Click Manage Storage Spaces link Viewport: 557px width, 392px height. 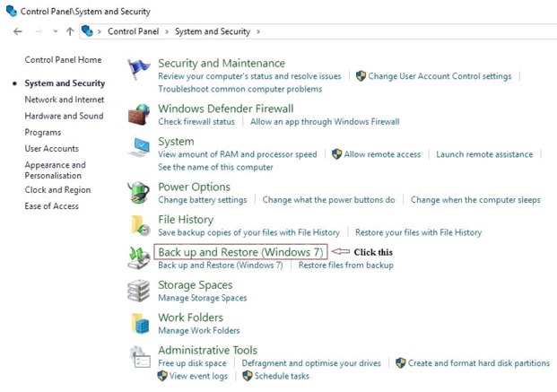pyautogui.click(x=203, y=298)
